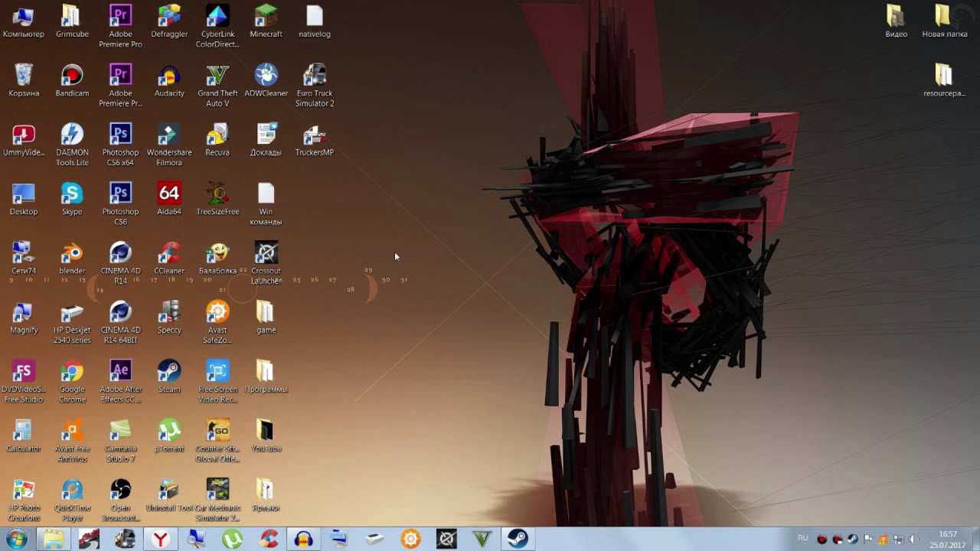Open the Видео folder
The width and height of the screenshot is (980, 551).
(897, 22)
